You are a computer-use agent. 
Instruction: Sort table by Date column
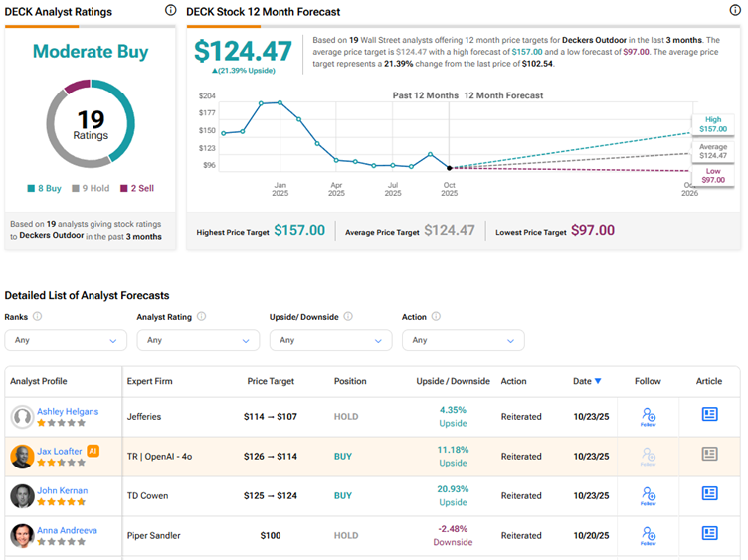point(587,381)
